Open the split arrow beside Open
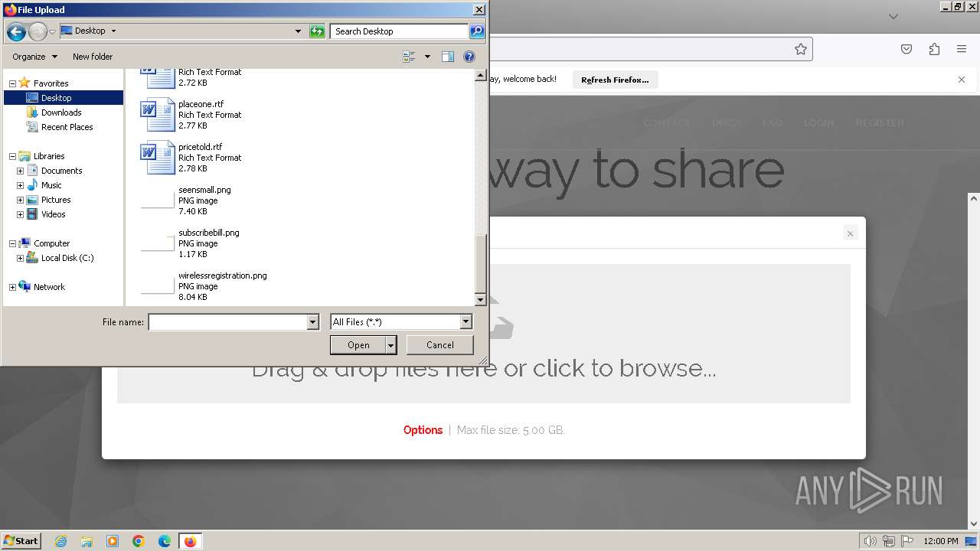The width and height of the screenshot is (980, 551). [x=390, y=345]
